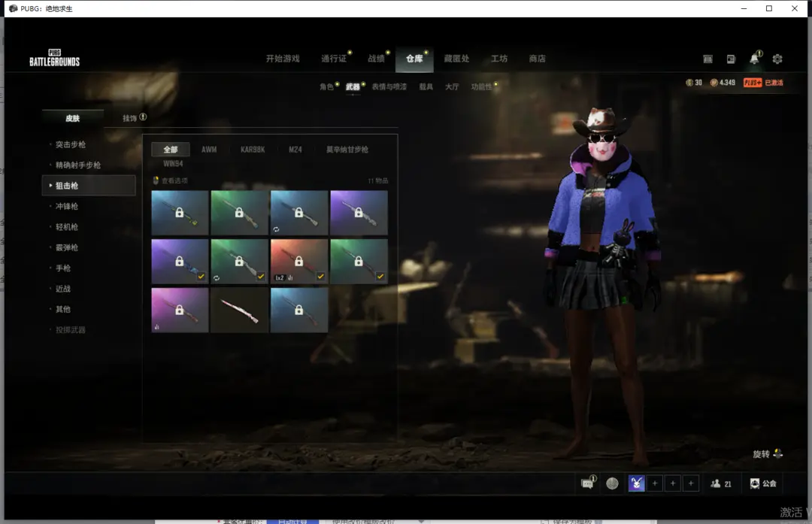
Task: Open the friends list showing 21
Action: pos(721,483)
